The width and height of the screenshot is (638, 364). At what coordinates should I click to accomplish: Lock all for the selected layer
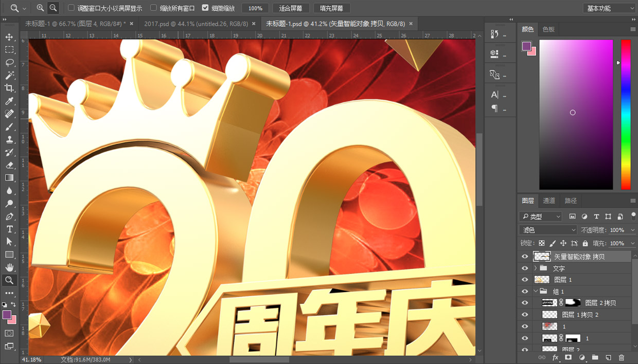click(x=585, y=243)
